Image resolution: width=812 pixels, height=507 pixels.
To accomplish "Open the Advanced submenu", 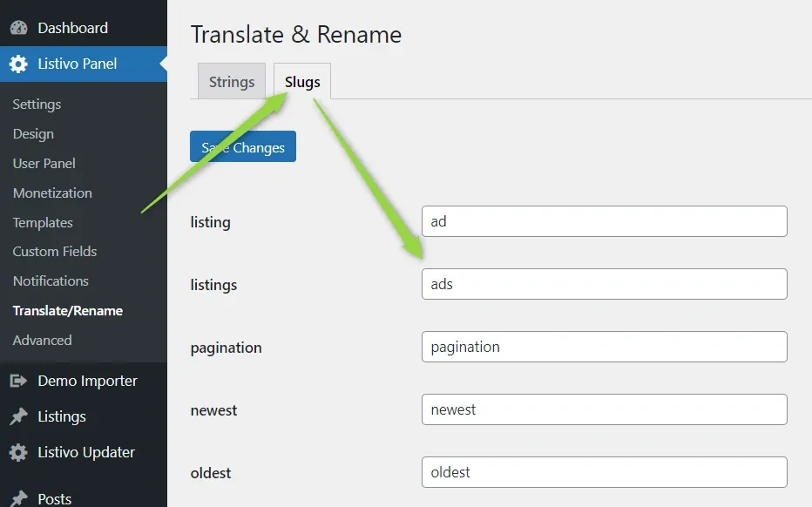I will coord(43,340).
